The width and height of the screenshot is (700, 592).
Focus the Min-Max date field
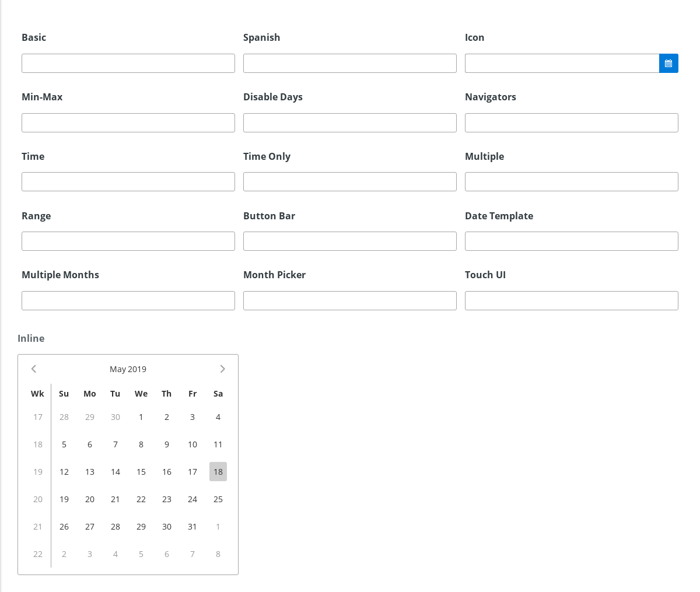(x=128, y=123)
